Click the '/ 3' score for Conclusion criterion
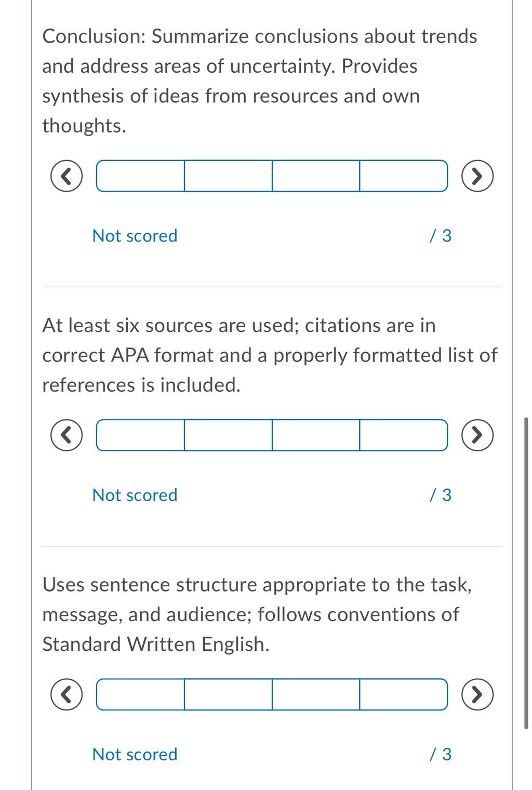Screen dimensions: 532x790 (x=441, y=236)
